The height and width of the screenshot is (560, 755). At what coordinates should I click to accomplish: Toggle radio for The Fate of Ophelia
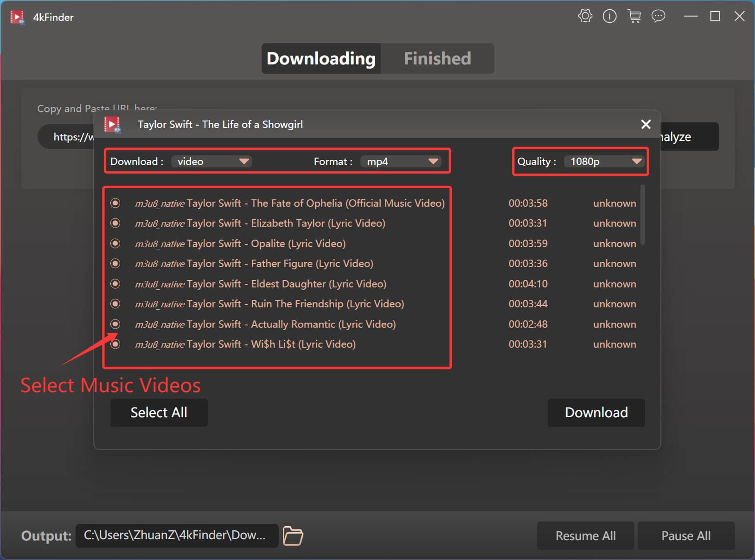pyautogui.click(x=115, y=203)
